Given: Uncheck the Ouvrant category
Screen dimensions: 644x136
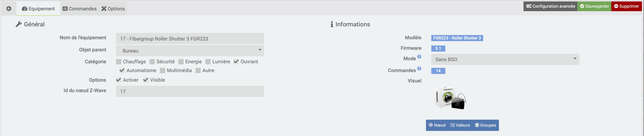Looking at the screenshot, I should 236,61.
